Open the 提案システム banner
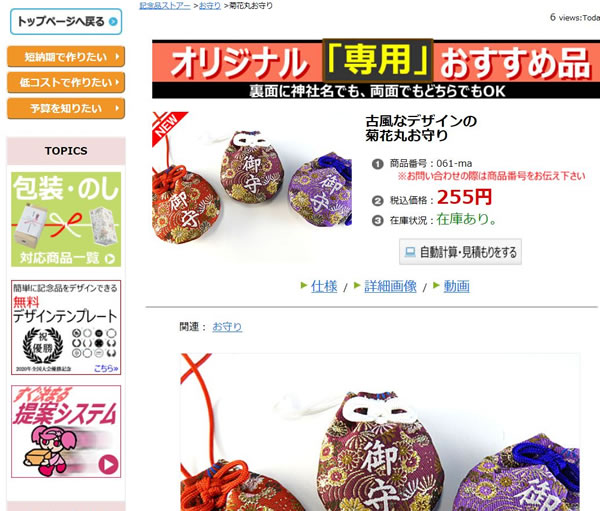 pos(66,431)
